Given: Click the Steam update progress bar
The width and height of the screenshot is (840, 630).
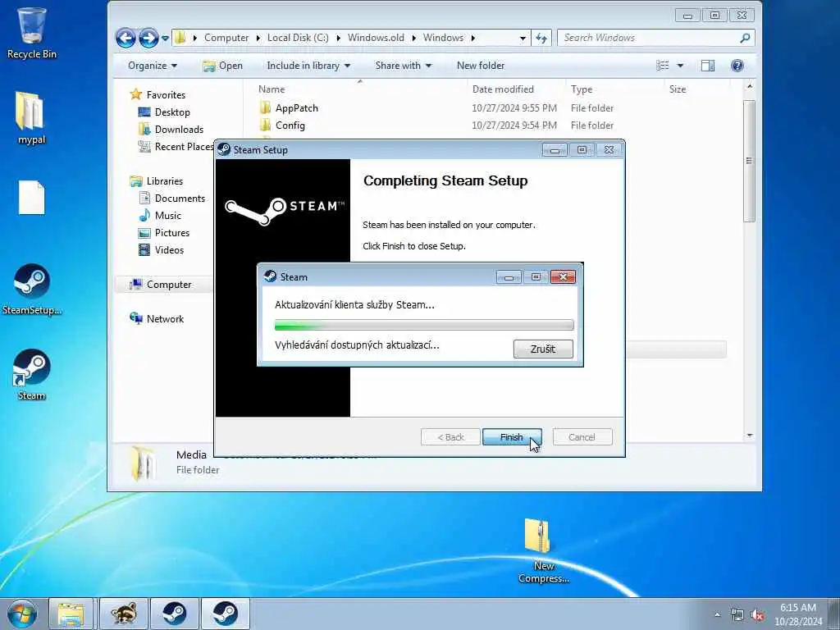Looking at the screenshot, I should pyautogui.click(x=424, y=325).
